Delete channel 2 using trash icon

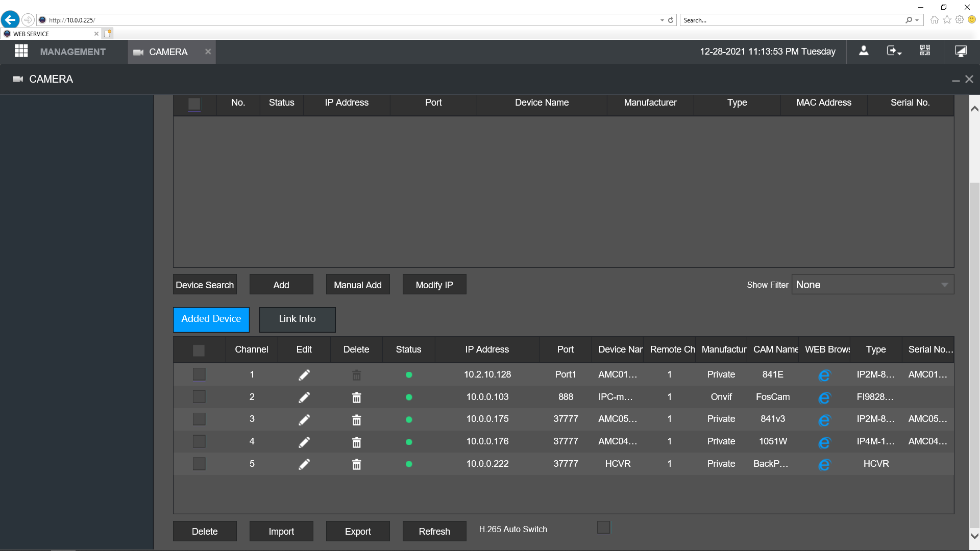(x=357, y=397)
